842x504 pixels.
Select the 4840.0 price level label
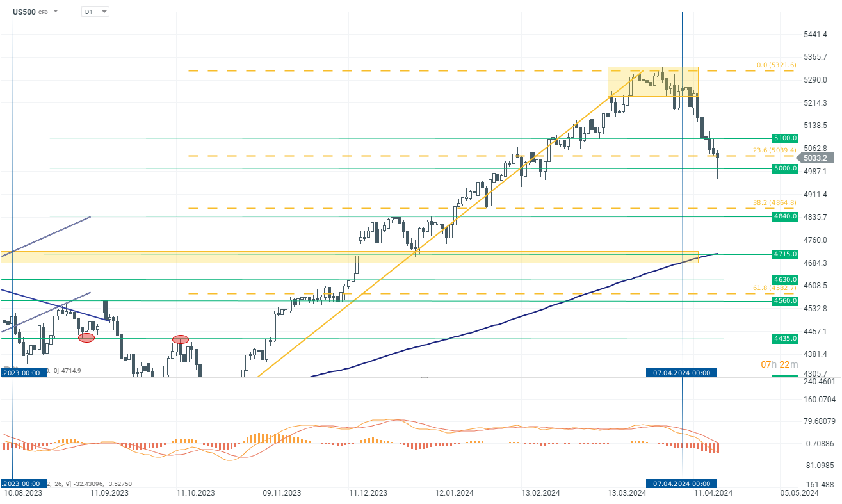[x=784, y=216]
